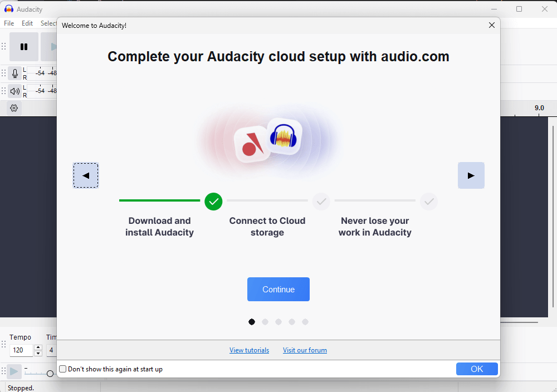Click the Play-at-Speed button
Image resolution: width=557 pixels, height=392 pixels.
pyautogui.click(x=14, y=371)
